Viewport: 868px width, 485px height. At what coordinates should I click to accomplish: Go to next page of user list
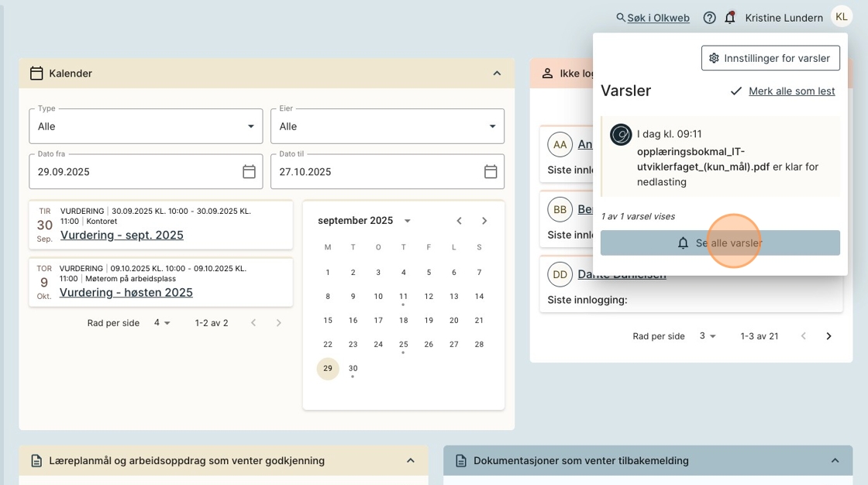(828, 336)
